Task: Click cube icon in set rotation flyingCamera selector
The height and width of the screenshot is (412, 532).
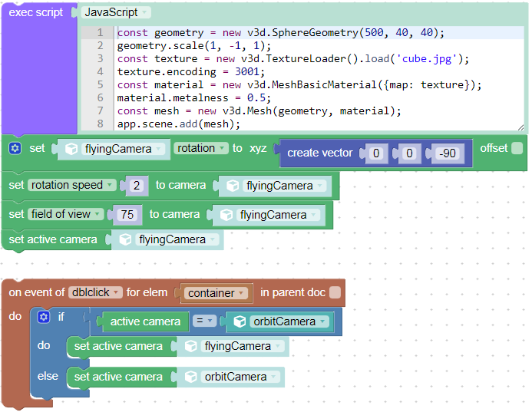Action: pyautogui.click(x=71, y=149)
